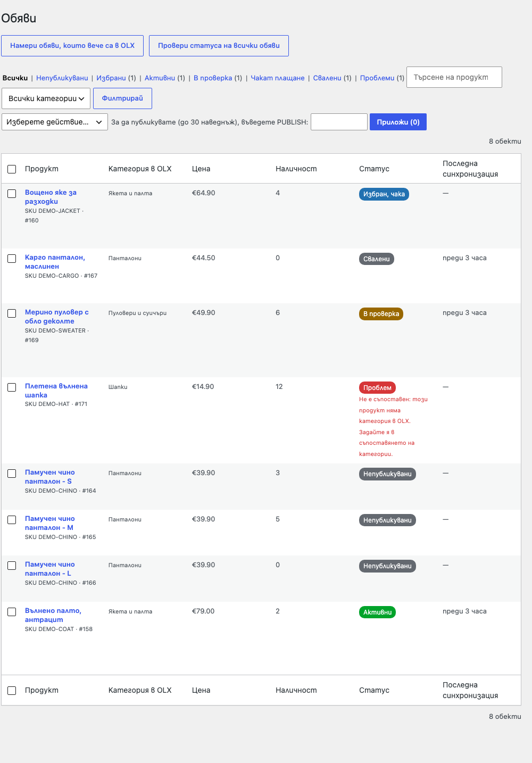Click category Пуловери и суичъри

click(137, 313)
